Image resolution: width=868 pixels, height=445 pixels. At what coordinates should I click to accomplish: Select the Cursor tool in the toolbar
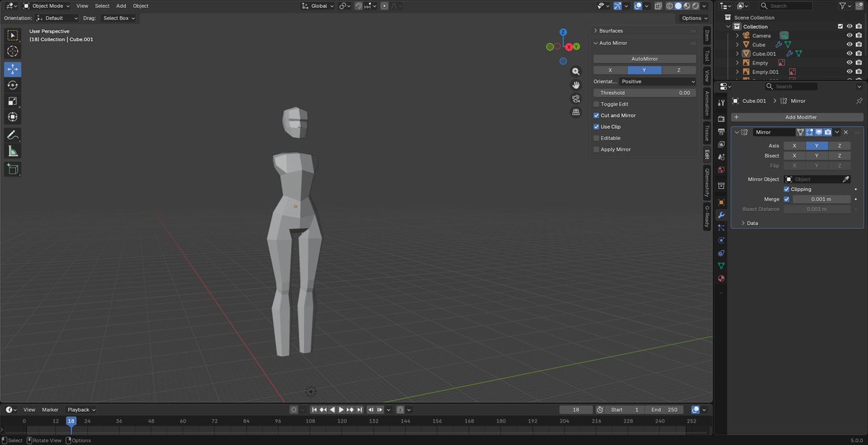coord(13,51)
